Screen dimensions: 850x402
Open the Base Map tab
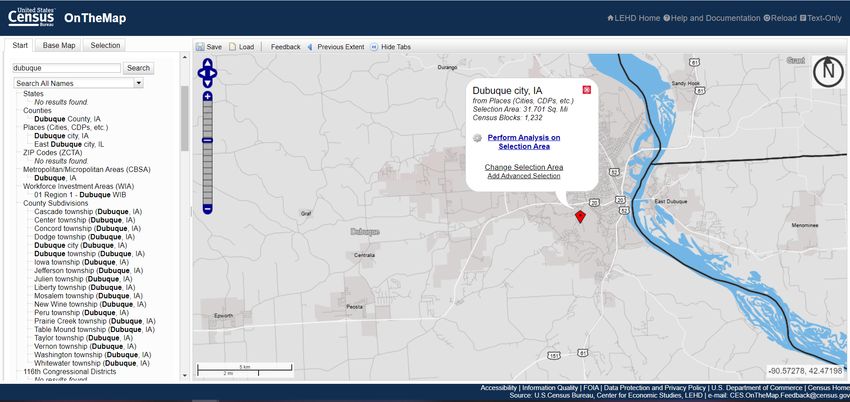59,46
